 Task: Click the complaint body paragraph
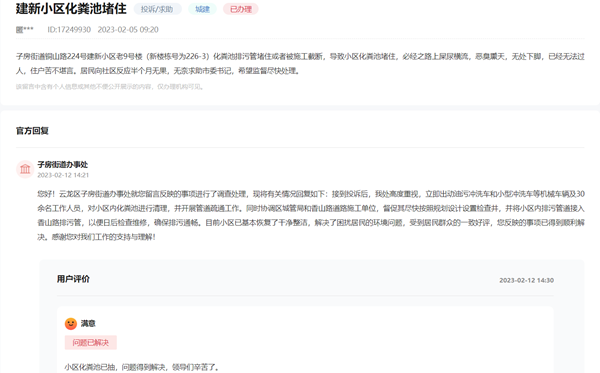pos(300,64)
